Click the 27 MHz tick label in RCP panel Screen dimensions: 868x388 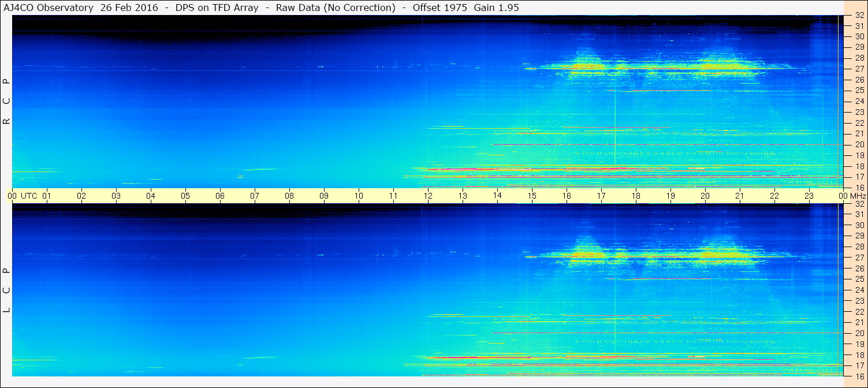click(859, 69)
